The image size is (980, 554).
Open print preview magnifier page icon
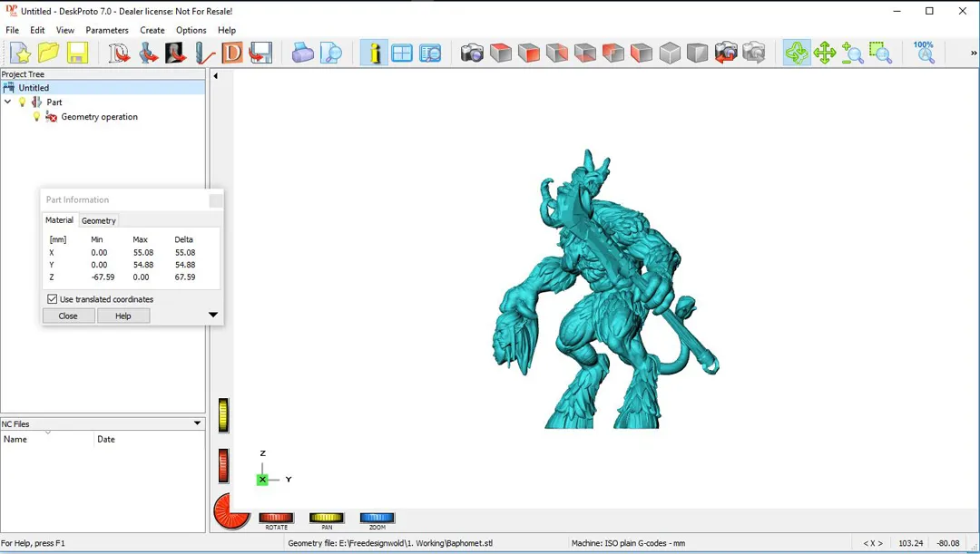click(x=330, y=53)
